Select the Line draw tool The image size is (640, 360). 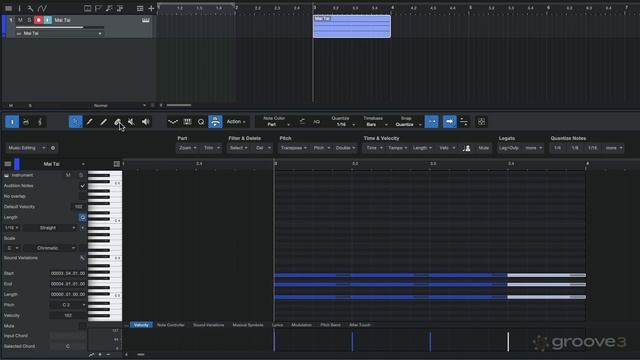103,122
